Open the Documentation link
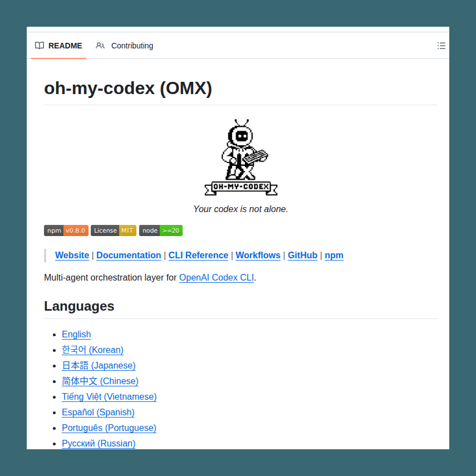The image size is (476, 476). 129,256
